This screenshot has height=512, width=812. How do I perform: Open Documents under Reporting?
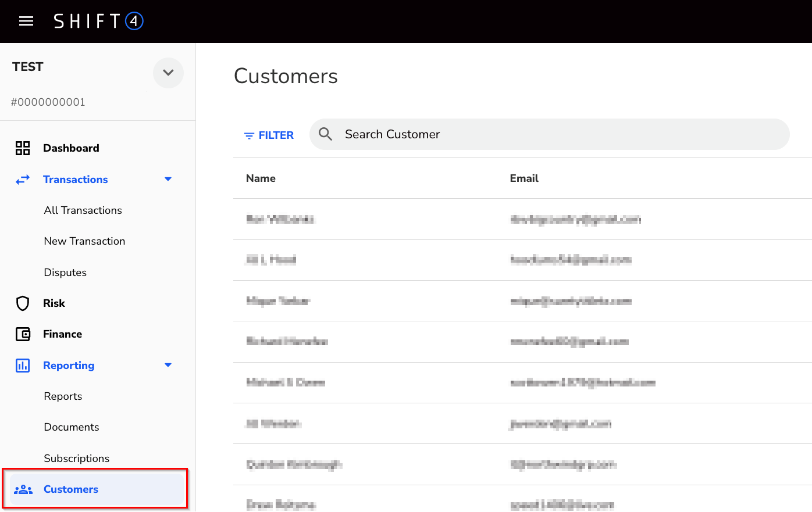pos(72,427)
